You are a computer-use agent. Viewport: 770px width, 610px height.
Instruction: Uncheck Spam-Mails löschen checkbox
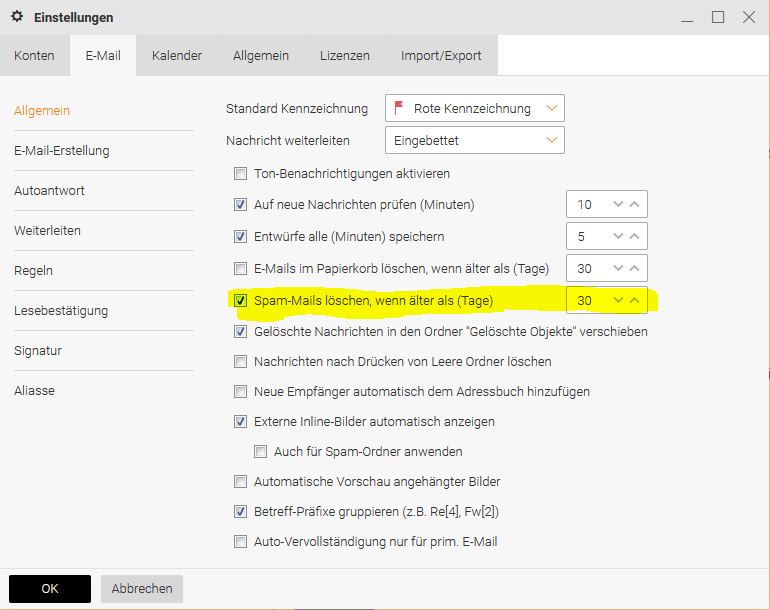click(x=240, y=300)
